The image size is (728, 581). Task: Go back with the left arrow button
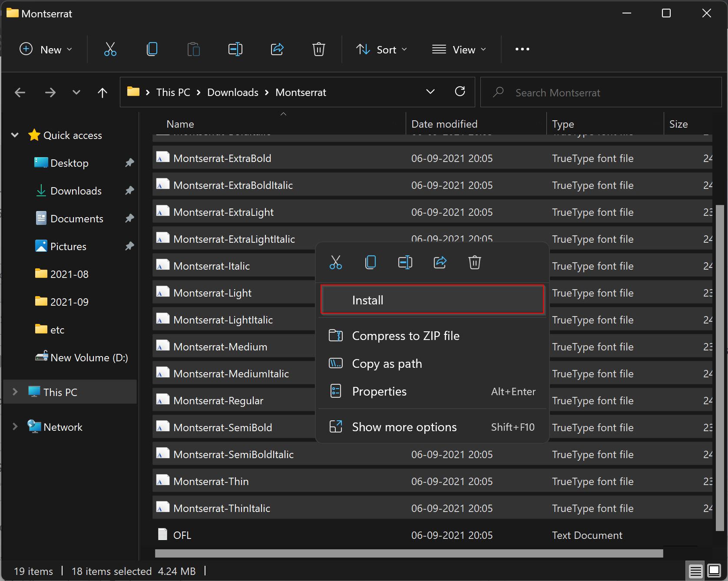pyautogui.click(x=20, y=92)
